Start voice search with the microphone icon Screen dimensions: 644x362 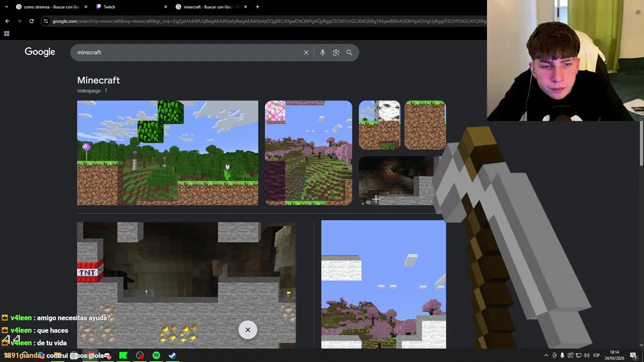click(x=323, y=52)
